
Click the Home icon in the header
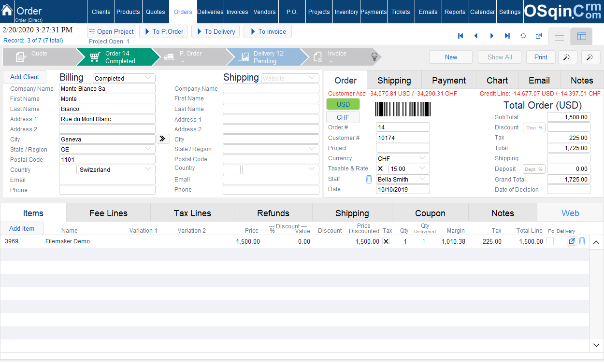click(7, 10)
